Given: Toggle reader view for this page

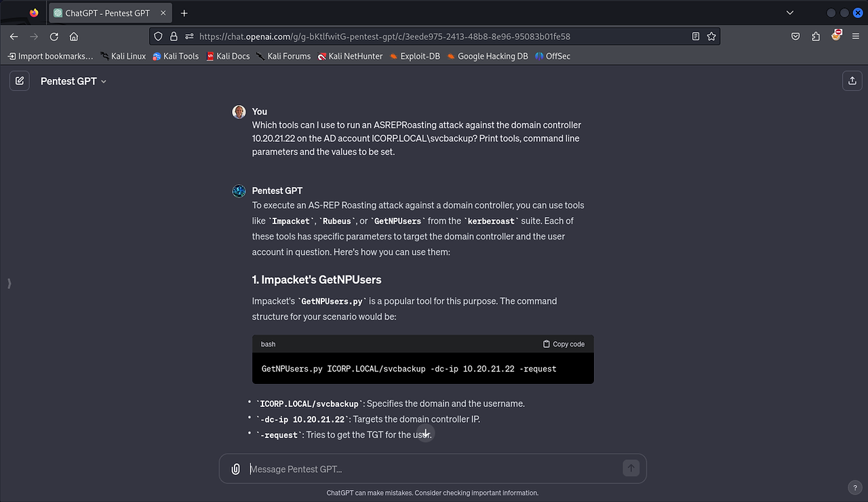Looking at the screenshot, I should [696, 37].
